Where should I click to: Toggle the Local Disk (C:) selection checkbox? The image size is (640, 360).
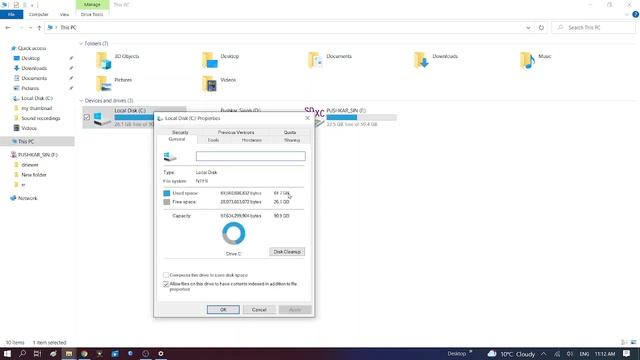coord(87,118)
